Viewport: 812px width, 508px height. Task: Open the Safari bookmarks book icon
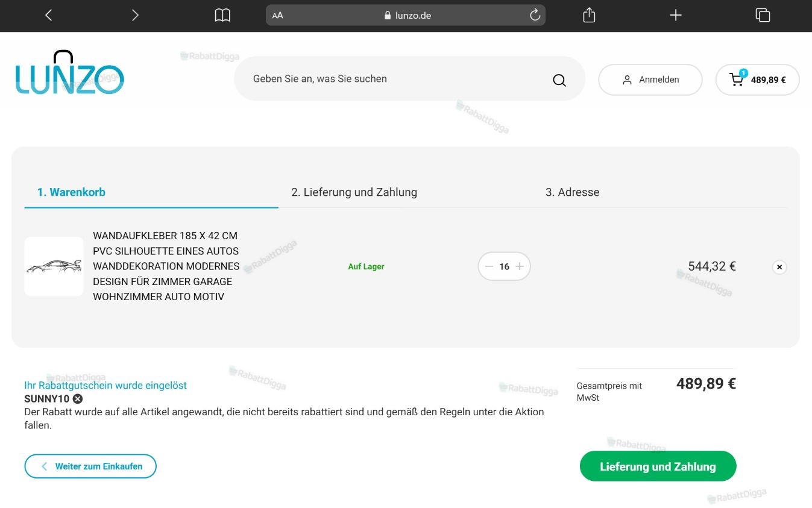[222, 15]
